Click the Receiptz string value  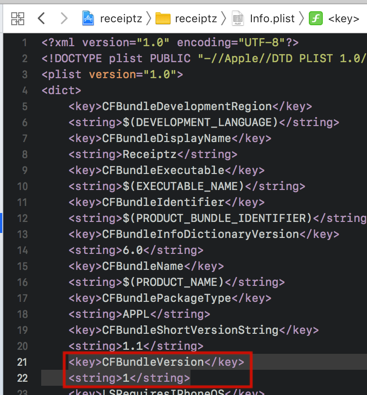(150, 154)
